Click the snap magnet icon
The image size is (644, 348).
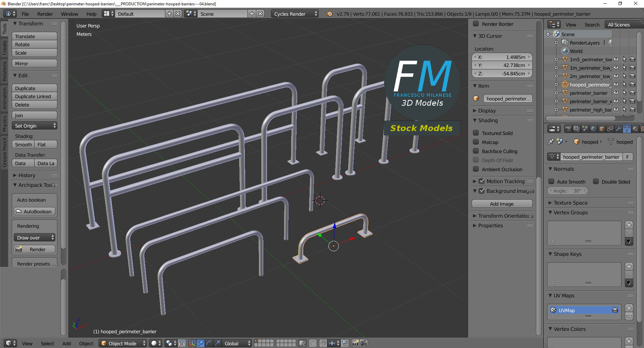tap(323, 343)
